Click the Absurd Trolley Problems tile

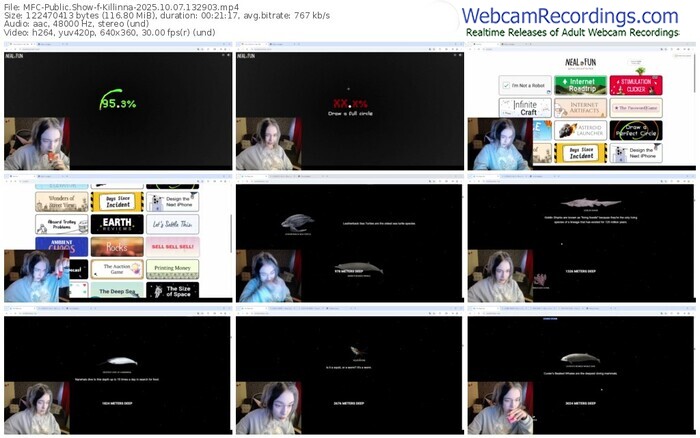pos(62,224)
